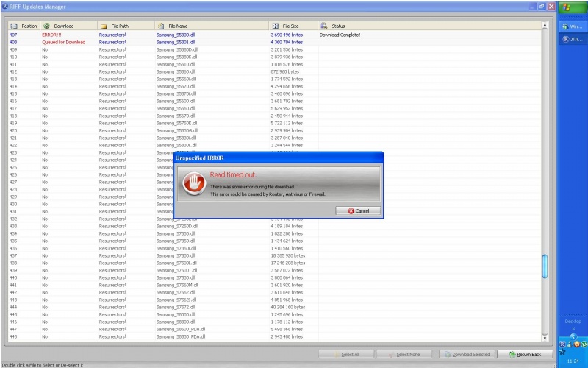Click the '4 051 968 bytes' size cell
The width and height of the screenshot is (588, 368).
[x=287, y=300]
